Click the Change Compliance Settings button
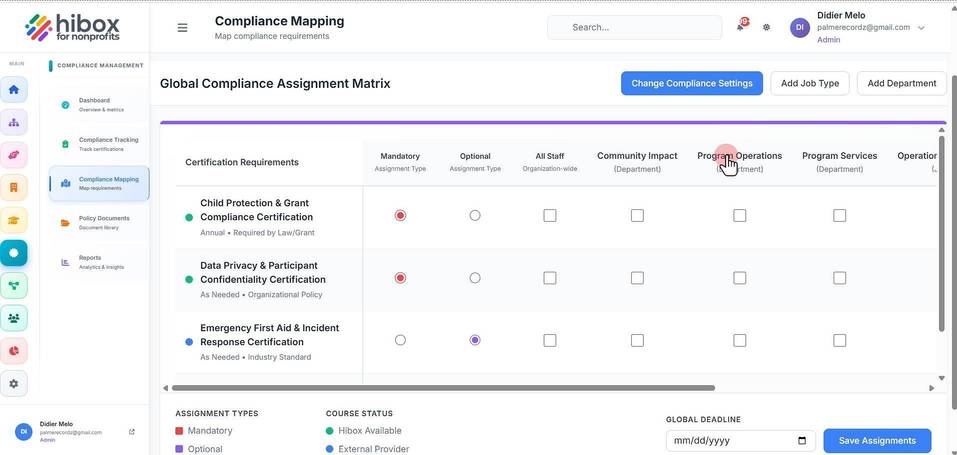957x455 pixels. (692, 83)
